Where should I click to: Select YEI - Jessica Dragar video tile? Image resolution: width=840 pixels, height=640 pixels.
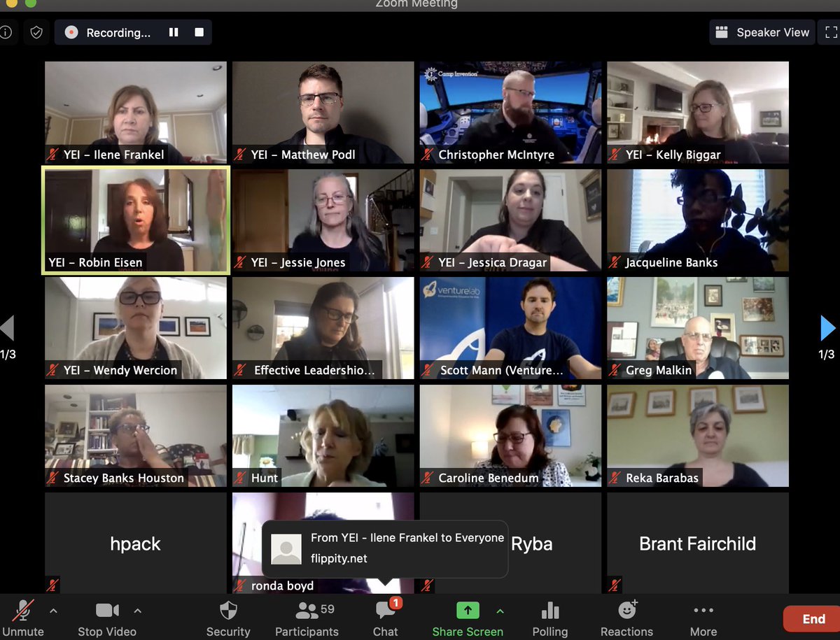coord(511,220)
